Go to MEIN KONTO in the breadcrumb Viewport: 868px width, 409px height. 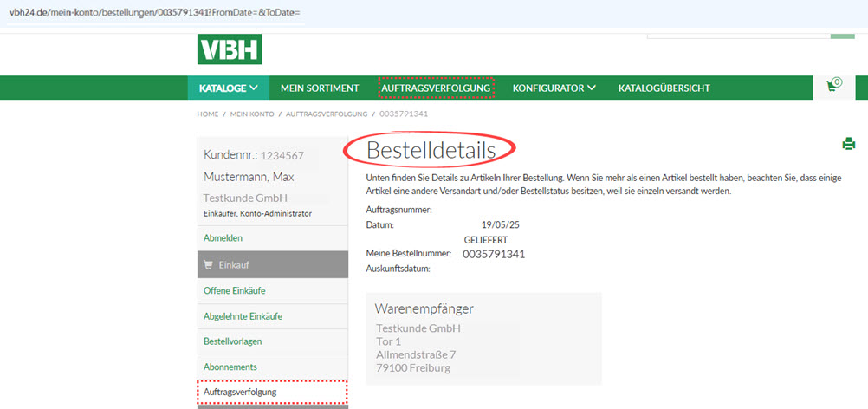click(252, 114)
